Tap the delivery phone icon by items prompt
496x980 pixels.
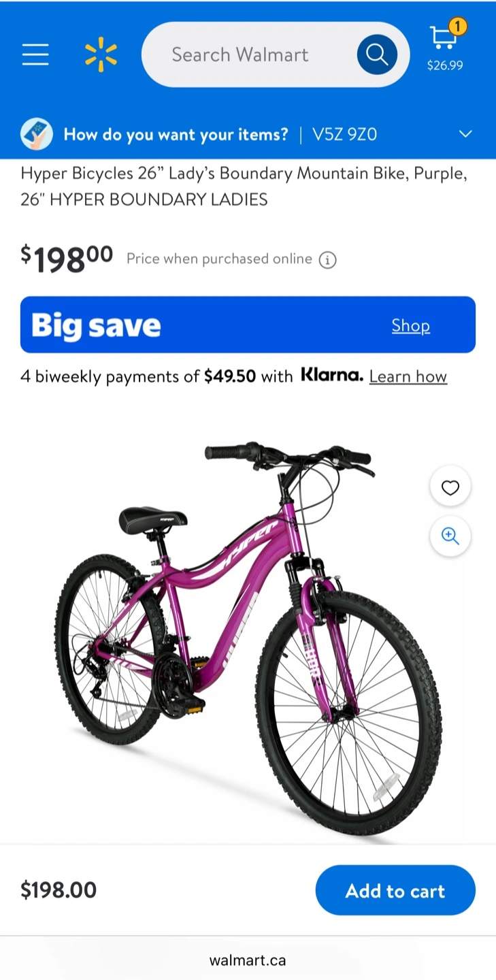(x=37, y=134)
